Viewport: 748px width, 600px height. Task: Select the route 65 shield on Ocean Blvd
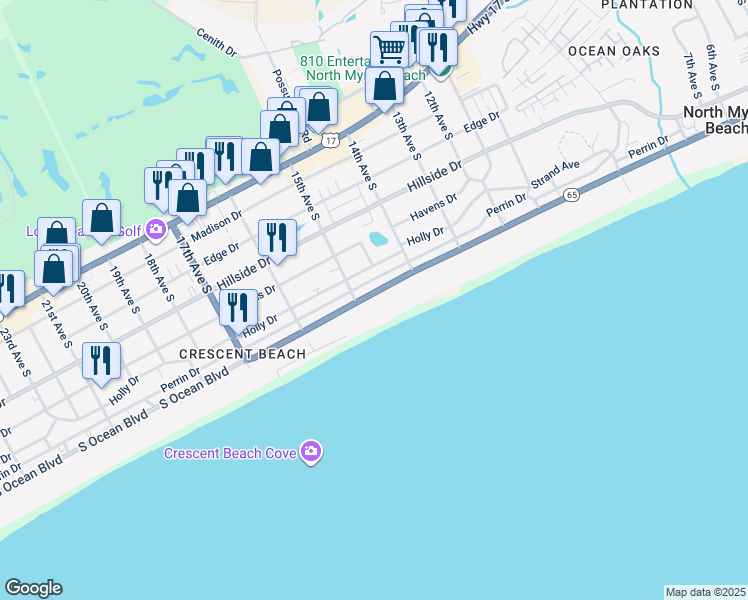pos(571,195)
